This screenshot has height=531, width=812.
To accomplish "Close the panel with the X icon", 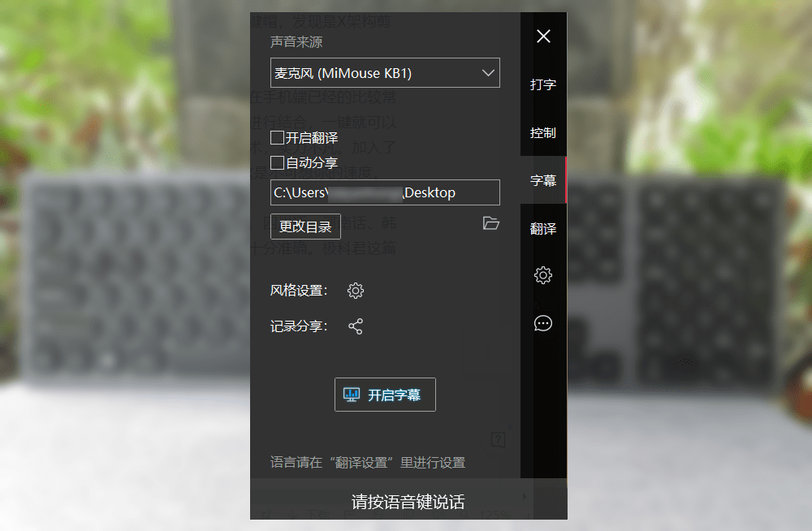I will pyautogui.click(x=543, y=37).
